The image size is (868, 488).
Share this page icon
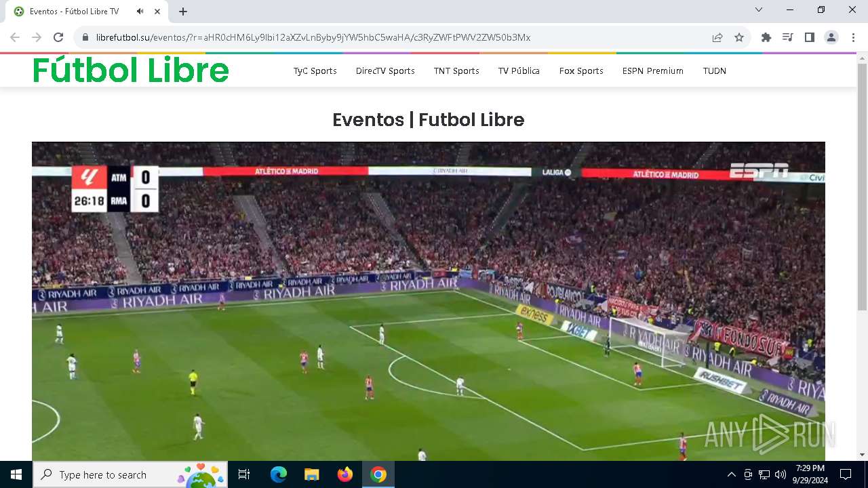pos(717,37)
